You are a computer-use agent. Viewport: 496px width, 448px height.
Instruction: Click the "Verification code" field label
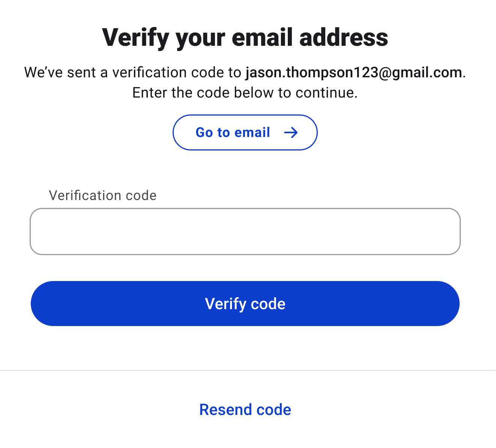tap(102, 195)
